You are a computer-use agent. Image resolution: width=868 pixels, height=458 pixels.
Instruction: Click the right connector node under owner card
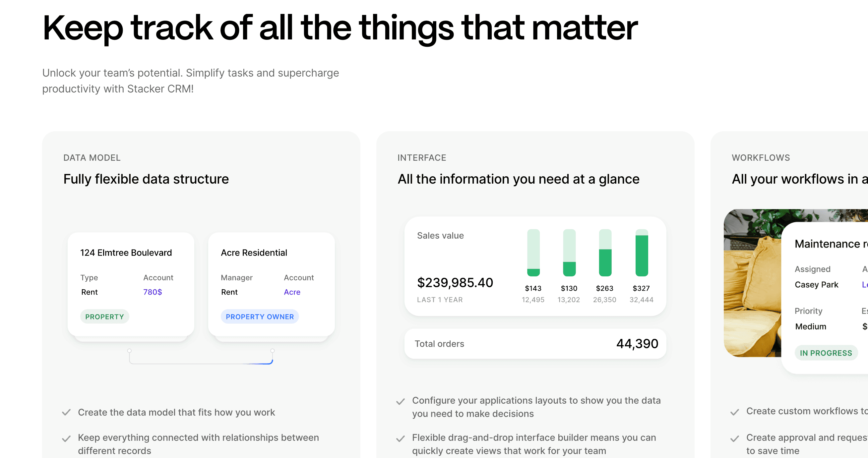tap(273, 351)
